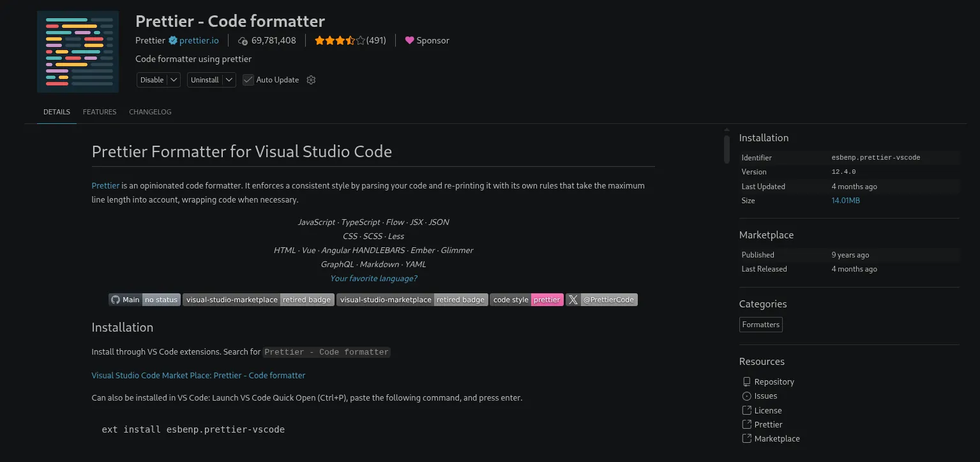The height and width of the screenshot is (462, 980).
Task: Click the License external link icon
Action: [x=746, y=410]
